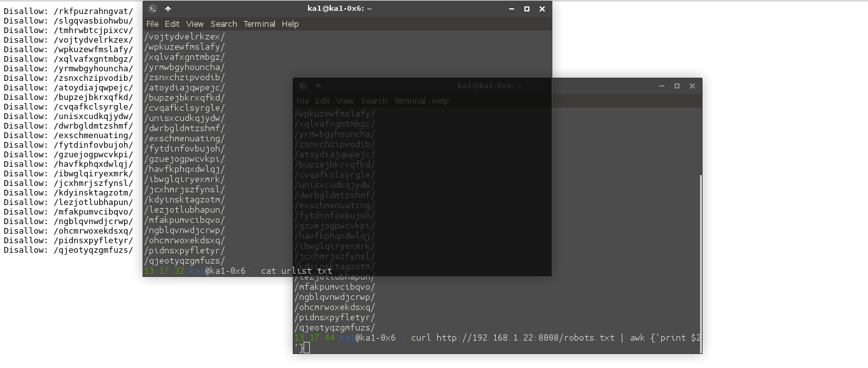868x368 pixels.
Task: Open the Help menu in the dimmed terminal
Action: (x=440, y=101)
